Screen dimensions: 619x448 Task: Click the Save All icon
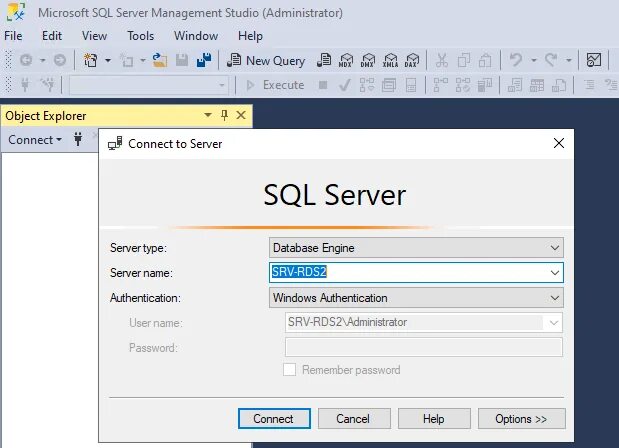click(x=204, y=60)
